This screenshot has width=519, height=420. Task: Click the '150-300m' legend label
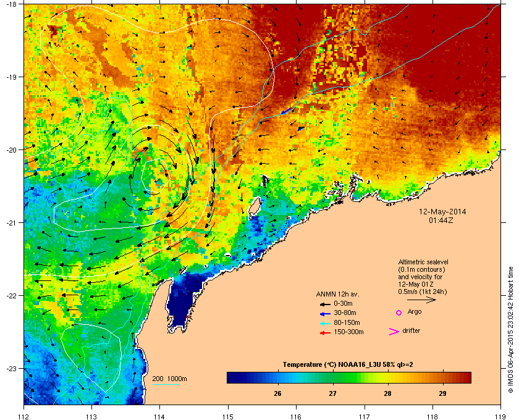348,332
